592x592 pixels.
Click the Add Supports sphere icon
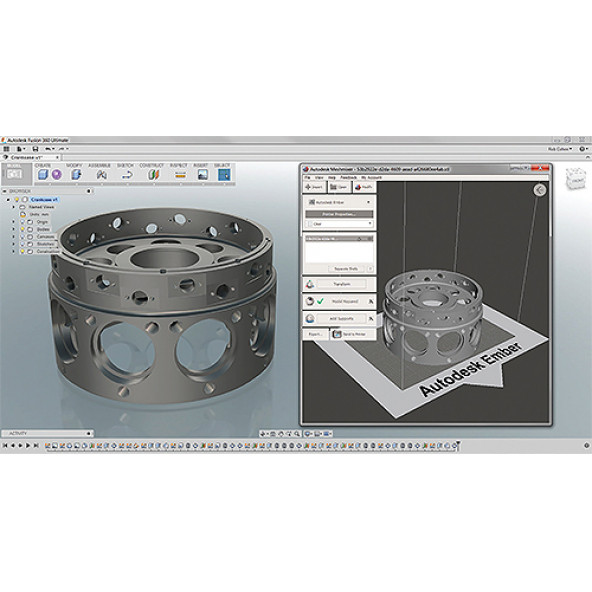(x=310, y=319)
